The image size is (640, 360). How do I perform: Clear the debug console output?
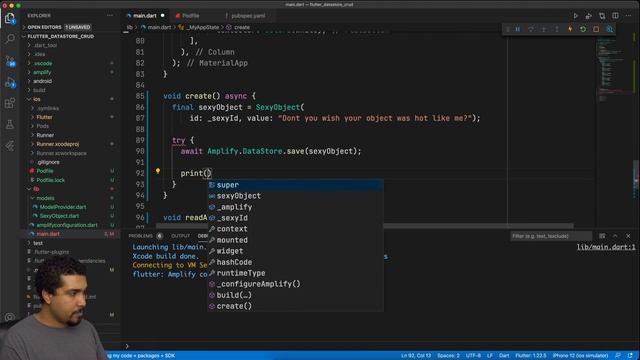[602, 236]
